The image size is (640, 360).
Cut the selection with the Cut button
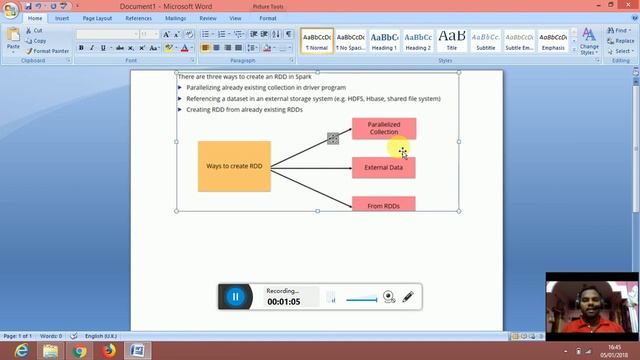[x=33, y=31]
